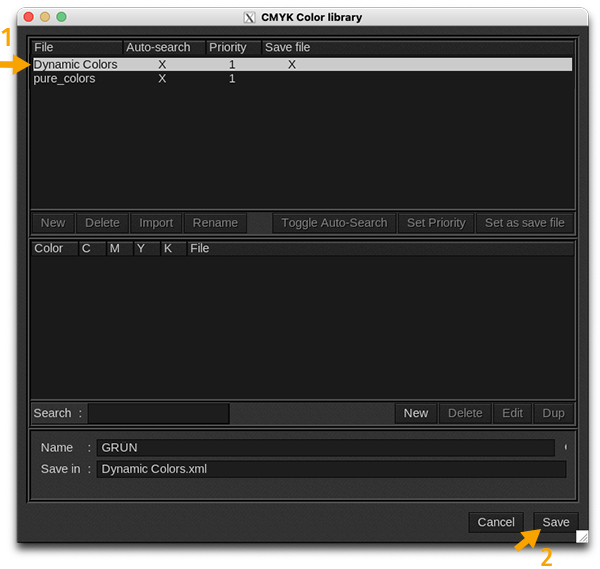Click Auto-search X of pure_colors row
Image resolution: width=600 pixels, height=569 pixels.
tap(162, 79)
